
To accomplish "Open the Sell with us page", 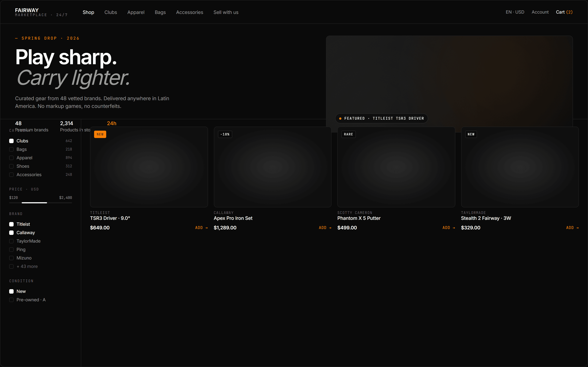I will click(x=226, y=12).
